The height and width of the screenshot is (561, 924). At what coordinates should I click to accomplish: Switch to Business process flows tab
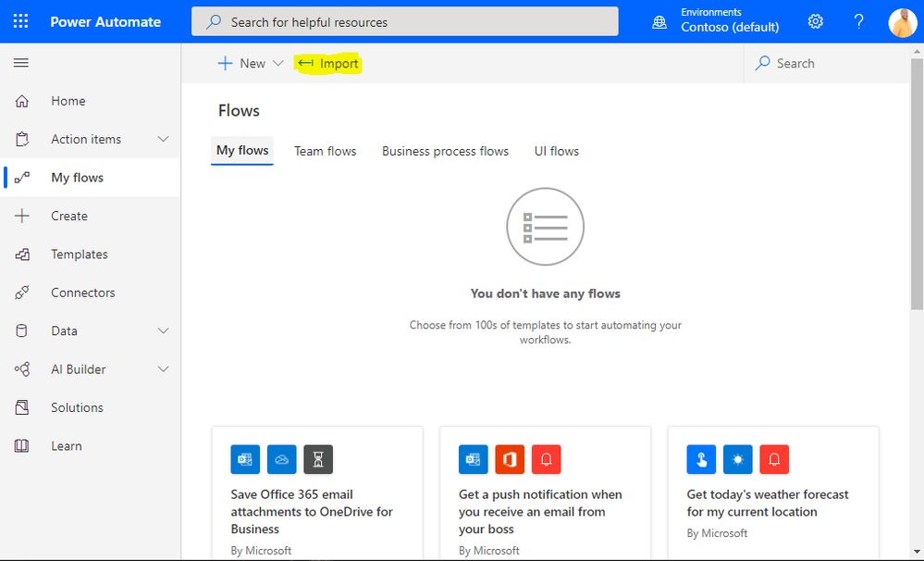pyautogui.click(x=445, y=151)
